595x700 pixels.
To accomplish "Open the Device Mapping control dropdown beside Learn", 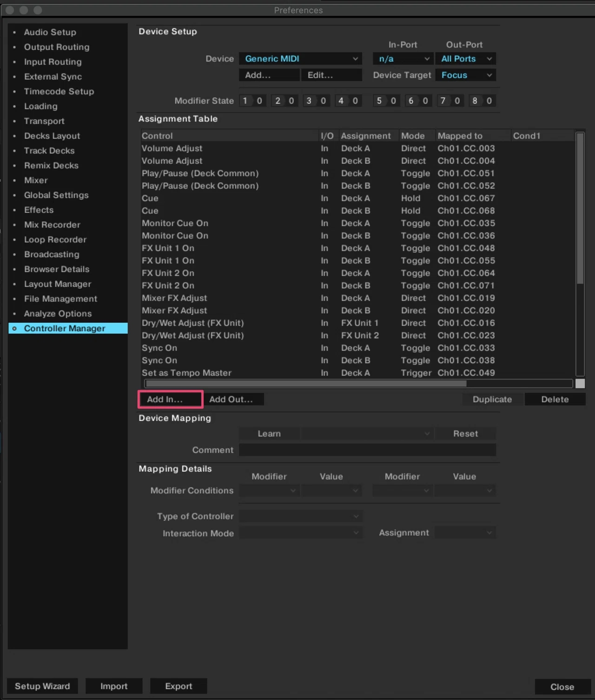I will 367,433.
